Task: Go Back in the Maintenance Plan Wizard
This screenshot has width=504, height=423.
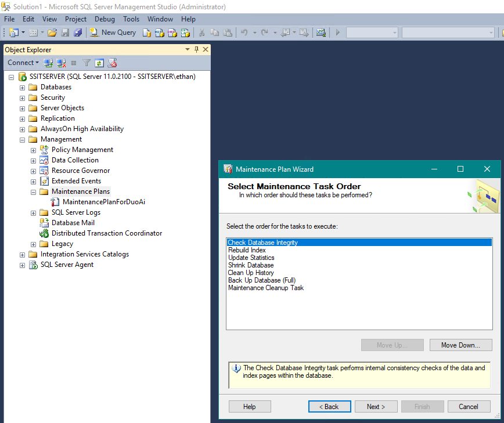Action: click(x=329, y=407)
